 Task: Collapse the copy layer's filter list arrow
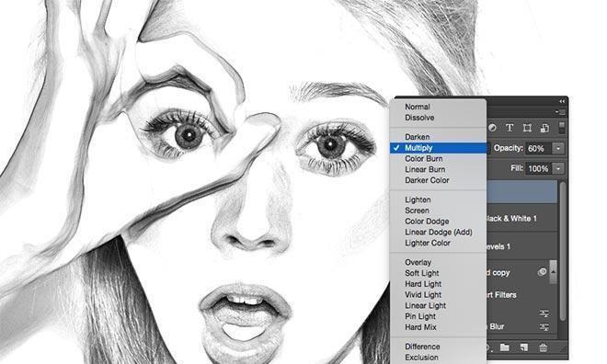point(553,271)
